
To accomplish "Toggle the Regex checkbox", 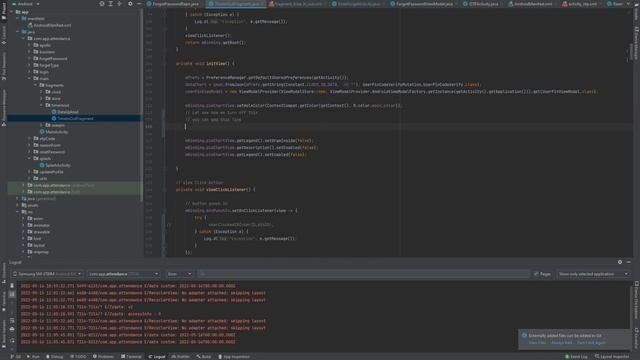I will point(542,274).
